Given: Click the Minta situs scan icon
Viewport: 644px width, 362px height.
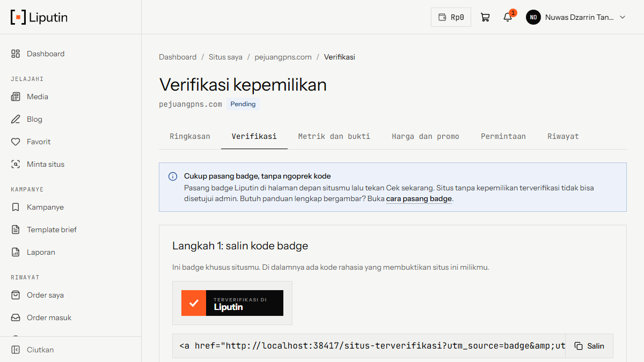Looking at the screenshot, I should coord(16,164).
